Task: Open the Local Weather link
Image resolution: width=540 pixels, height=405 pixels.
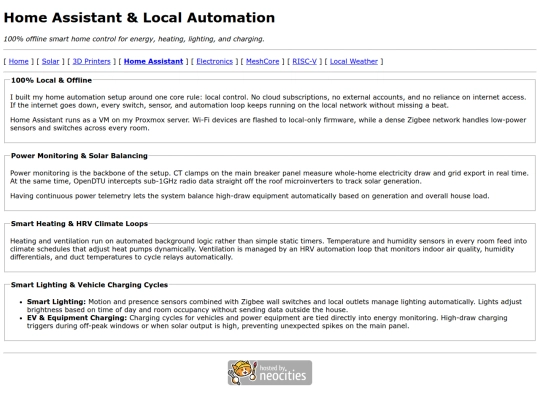Action: (x=354, y=61)
